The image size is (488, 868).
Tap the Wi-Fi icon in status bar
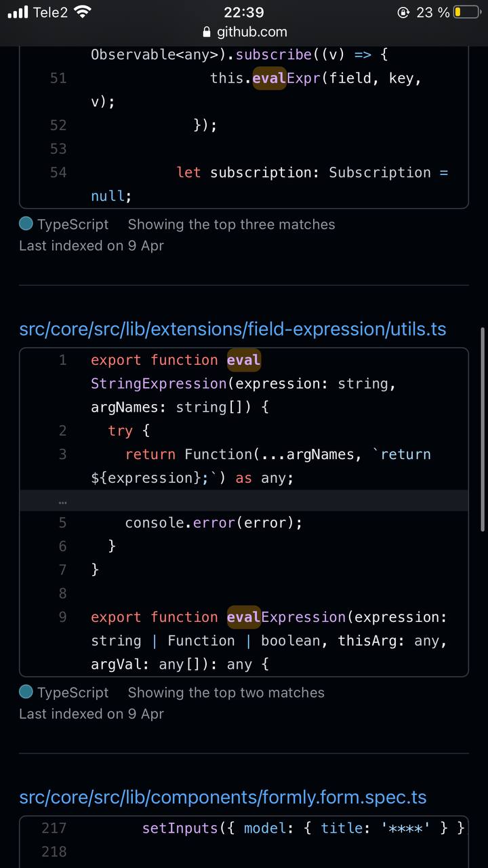coord(83,12)
